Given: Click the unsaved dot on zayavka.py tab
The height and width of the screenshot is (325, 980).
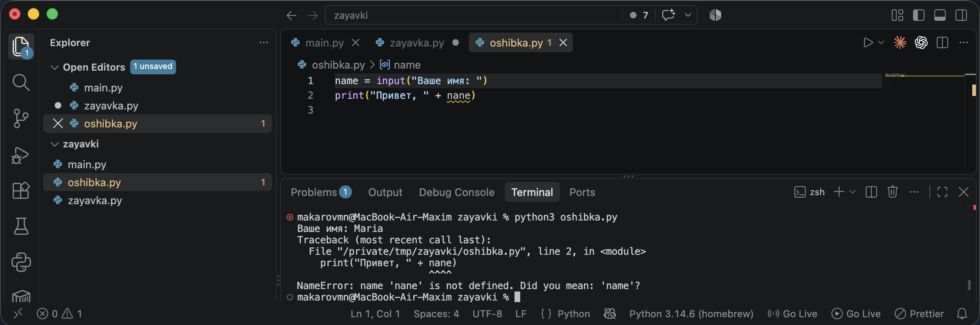Looking at the screenshot, I should click(x=456, y=42).
